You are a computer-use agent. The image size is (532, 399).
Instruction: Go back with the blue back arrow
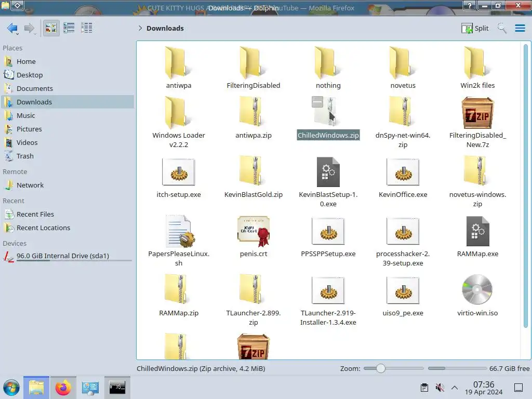coord(12,28)
